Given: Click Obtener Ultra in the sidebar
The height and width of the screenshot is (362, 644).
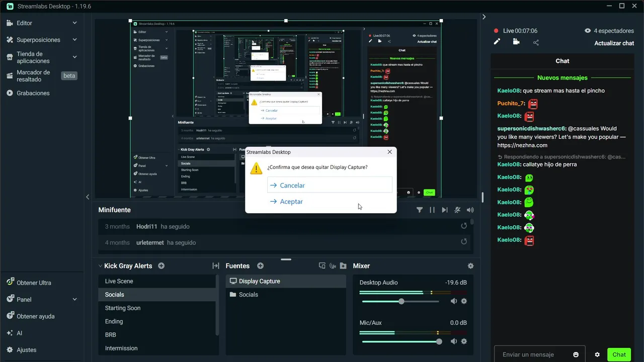Looking at the screenshot, I should (34, 283).
